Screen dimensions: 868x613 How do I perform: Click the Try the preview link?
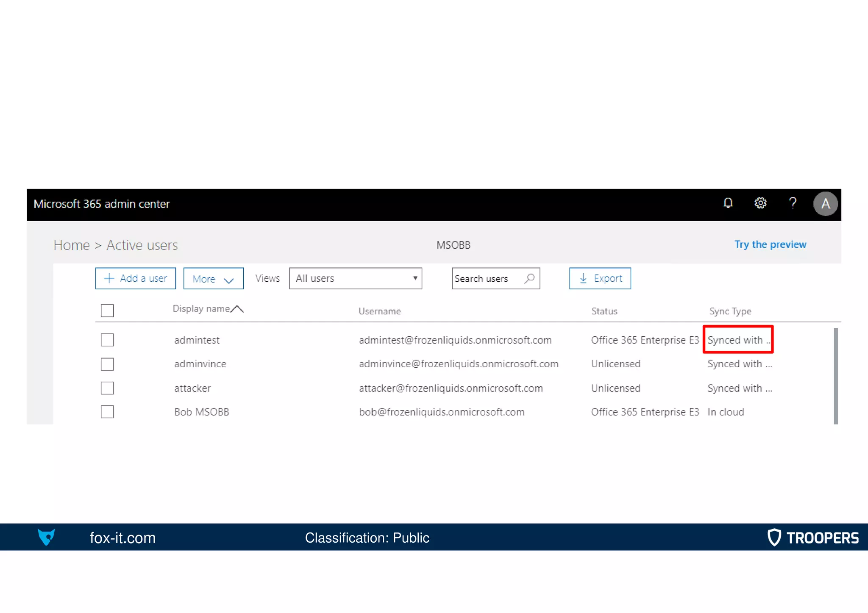[x=770, y=244]
